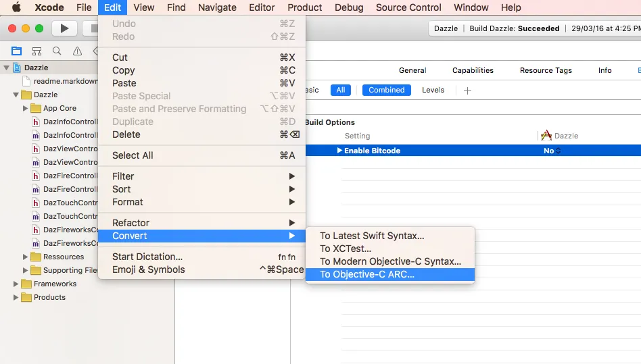The width and height of the screenshot is (641, 364).
Task: Choose Select All in Edit menu
Action: (202, 155)
